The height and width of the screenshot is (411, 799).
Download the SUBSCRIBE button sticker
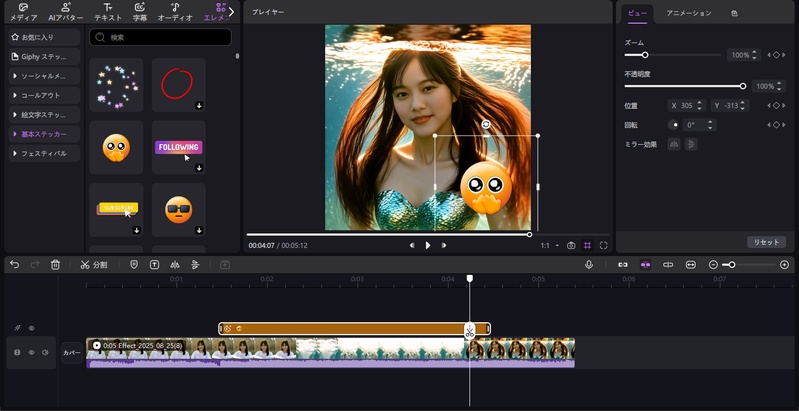click(137, 231)
